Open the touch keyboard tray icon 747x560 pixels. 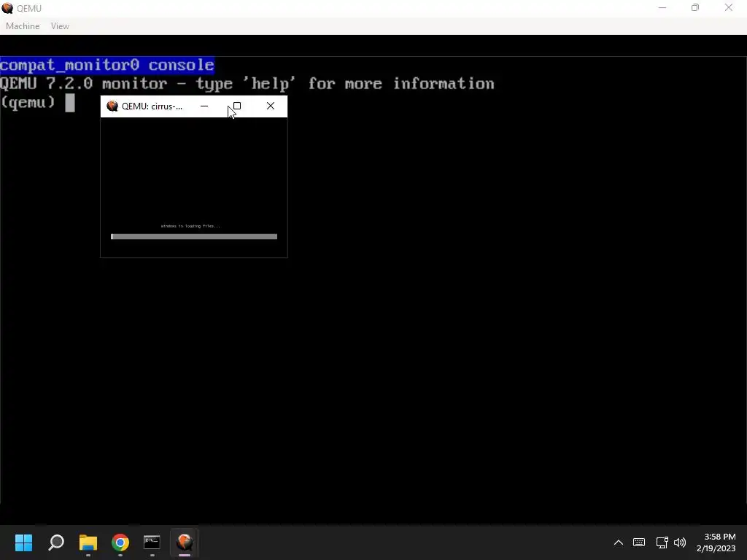tap(639, 542)
